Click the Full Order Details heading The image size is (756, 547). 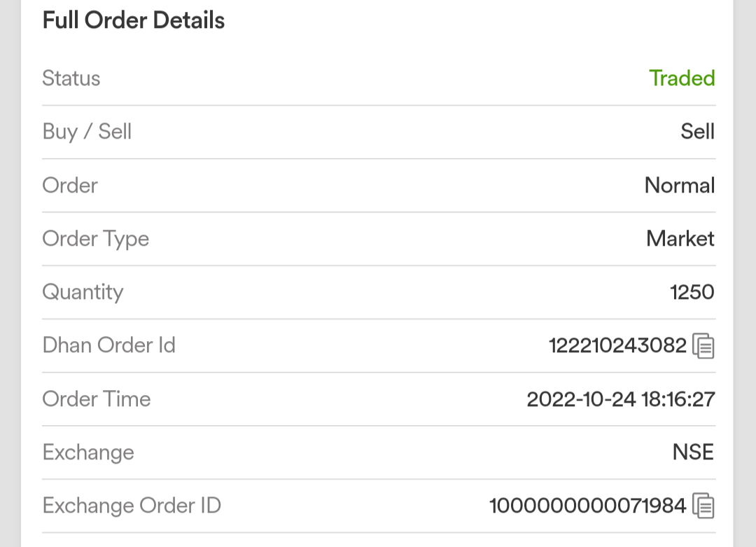pyautogui.click(x=134, y=20)
